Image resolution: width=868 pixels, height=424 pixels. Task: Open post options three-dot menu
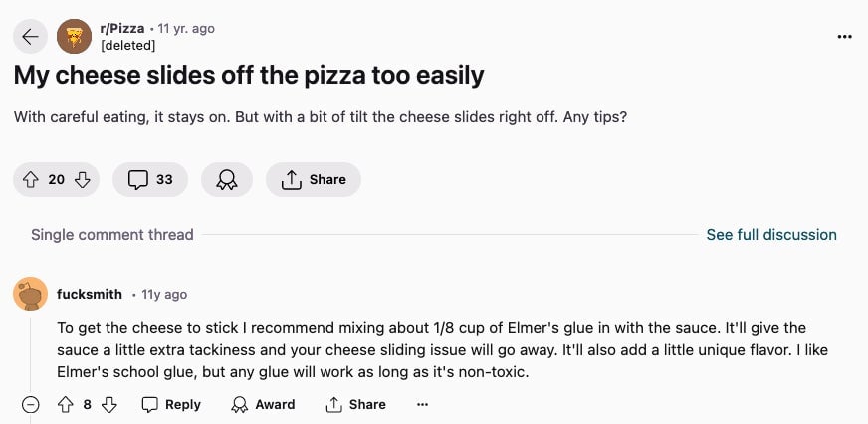pos(845,37)
